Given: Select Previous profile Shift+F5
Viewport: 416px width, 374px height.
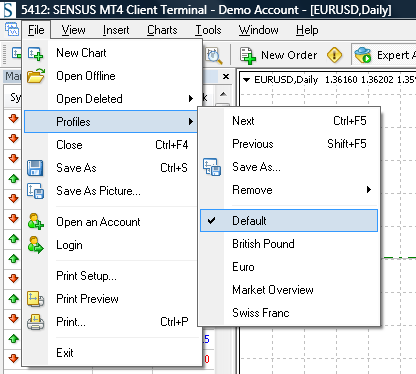Looking at the screenshot, I should [289, 144].
